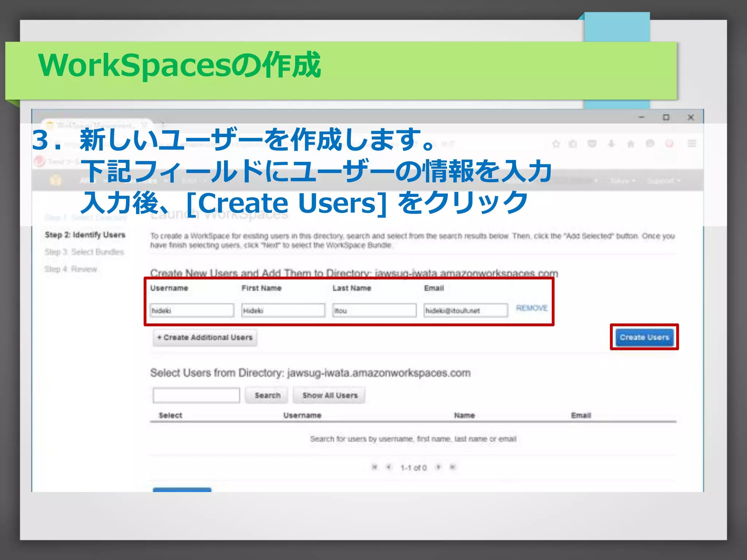Click the Email column header in results table
The width and height of the screenshot is (747, 560).
coord(581,415)
